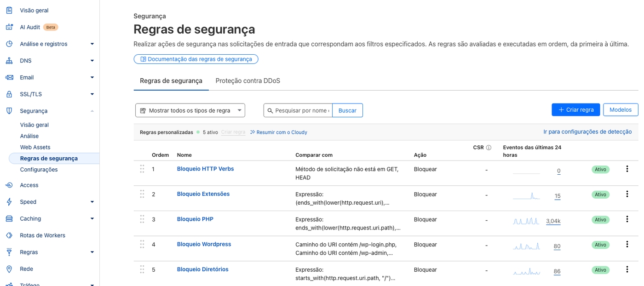Click the Speed lightning bolt icon
644x286 pixels.
[9, 202]
